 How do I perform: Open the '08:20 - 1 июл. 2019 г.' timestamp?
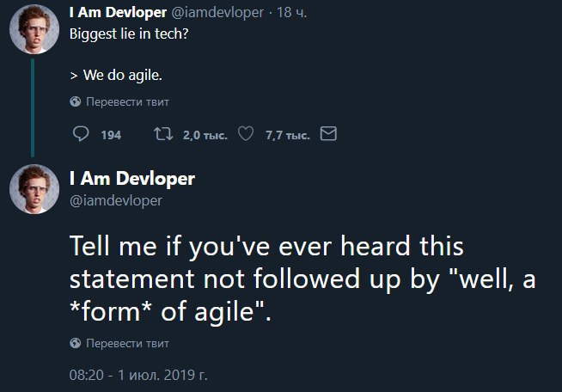tap(138, 375)
